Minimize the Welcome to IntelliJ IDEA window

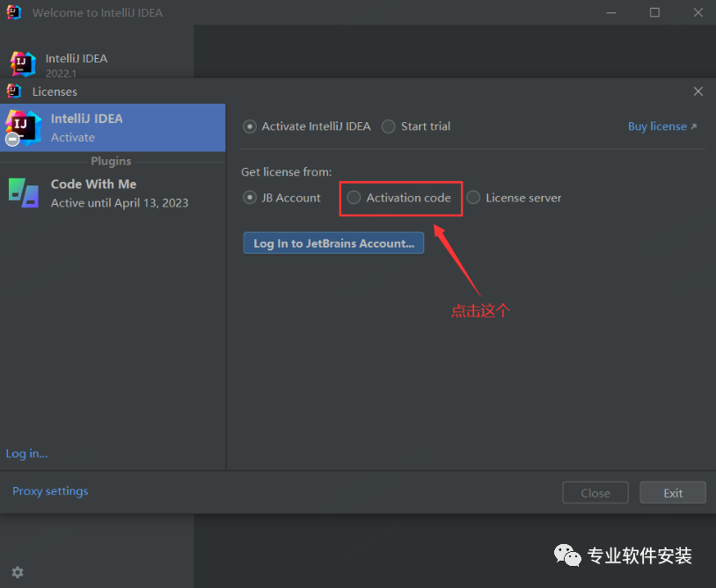tap(611, 12)
